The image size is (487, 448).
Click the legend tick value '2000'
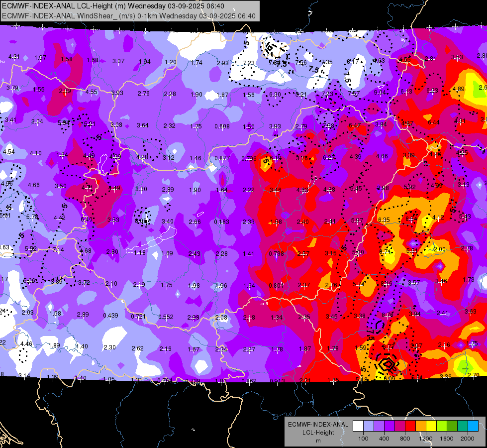pyautogui.click(x=468, y=439)
